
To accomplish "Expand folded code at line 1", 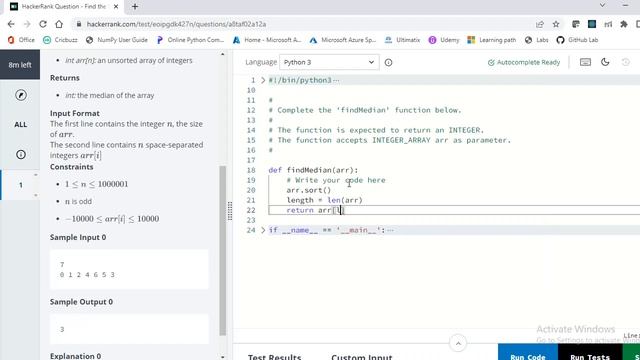I will pyautogui.click(x=263, y=80).
